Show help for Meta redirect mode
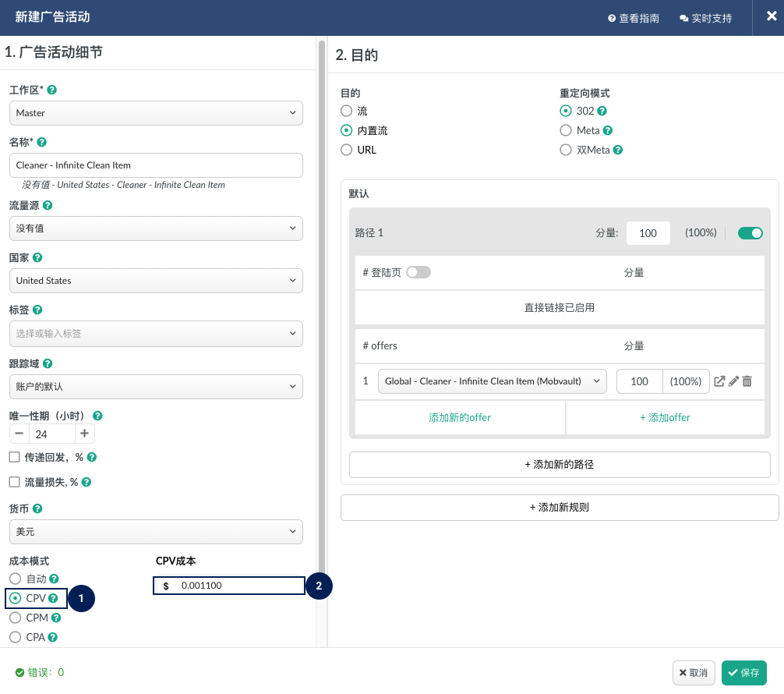The height and width of the screenshot is (694, 784). click(608, 130)
